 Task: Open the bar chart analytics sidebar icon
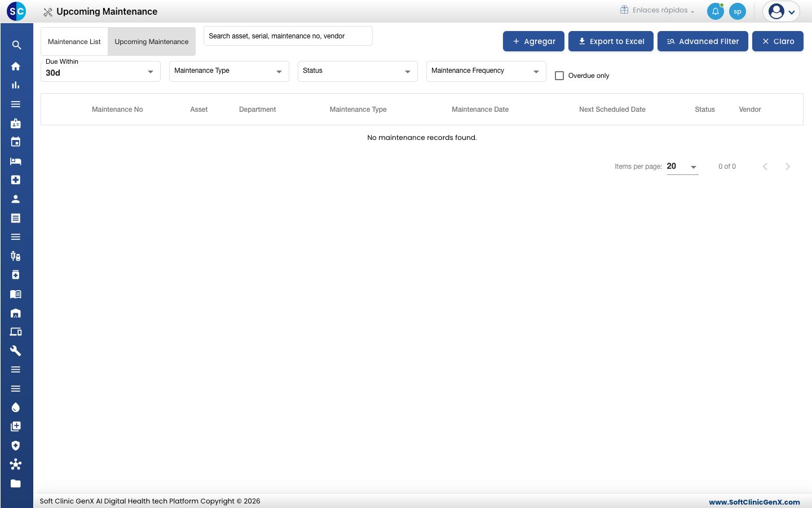coord(16,85)
